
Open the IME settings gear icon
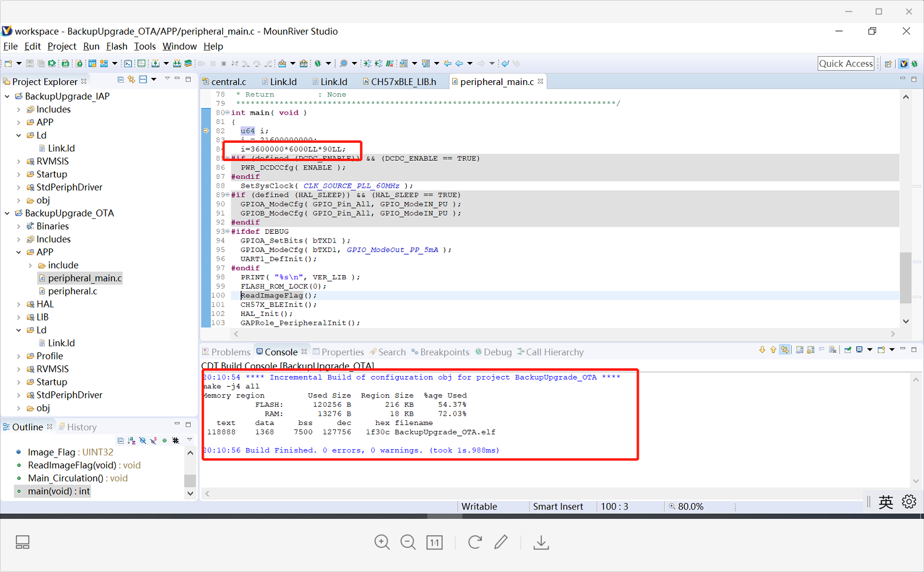[909, 502]
